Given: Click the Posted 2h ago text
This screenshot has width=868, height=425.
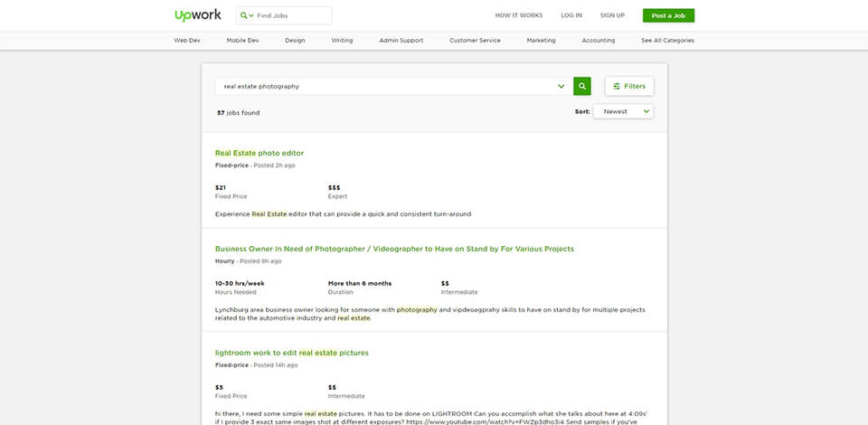Looking at the screenshot, I should pyautogui.click(x=274, y=165).
